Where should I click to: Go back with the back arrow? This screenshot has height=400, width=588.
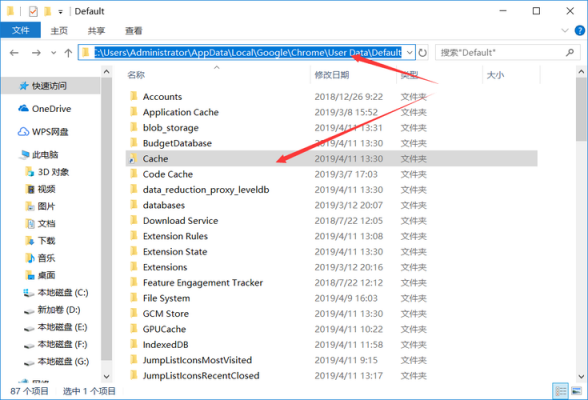(14, 53)
